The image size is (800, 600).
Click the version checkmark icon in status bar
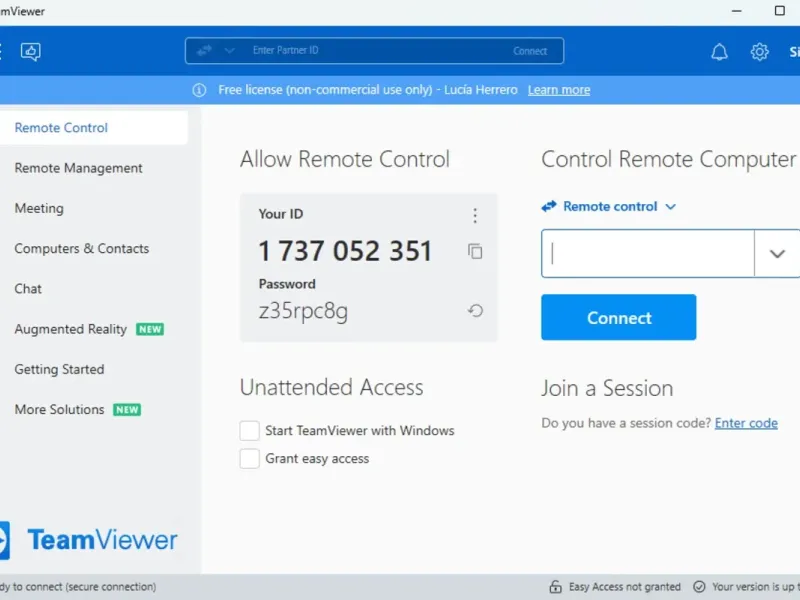699,587
